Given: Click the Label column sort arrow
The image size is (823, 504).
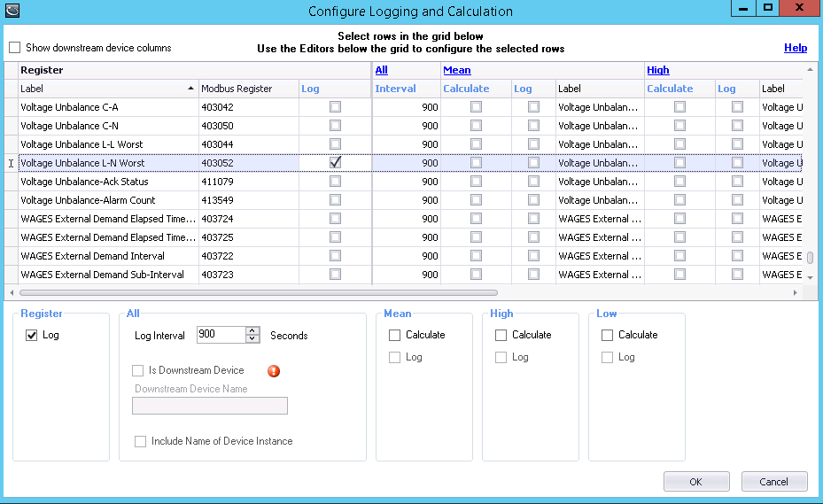Looking at the screenshot, I should [x=190, y=89].
